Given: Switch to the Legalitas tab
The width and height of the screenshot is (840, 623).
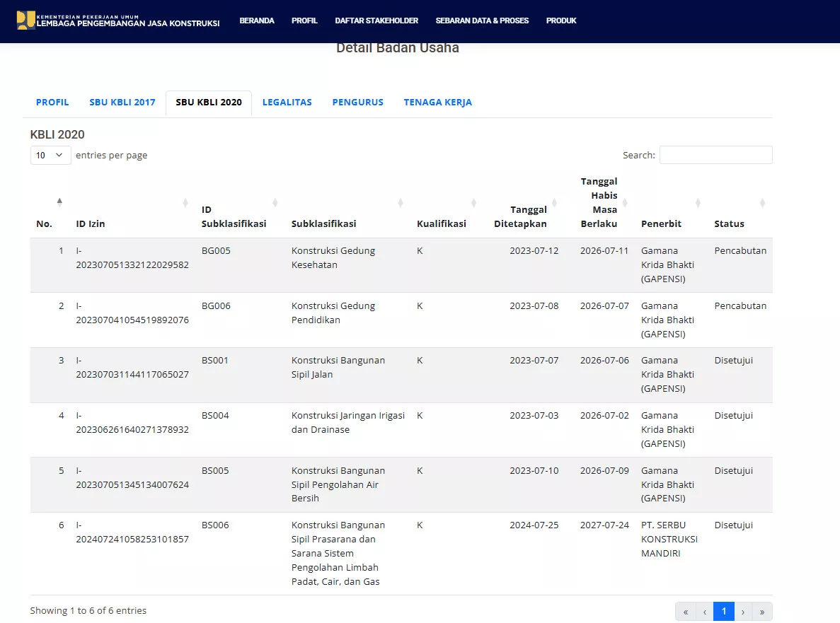Looking at the screenshot, I should coord(287,103).
